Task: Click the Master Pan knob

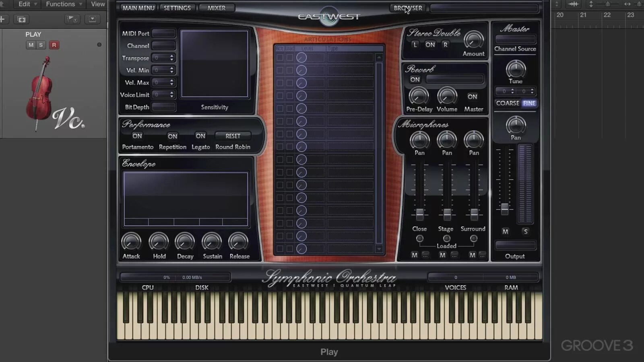Action: click(x=516, y=125)
